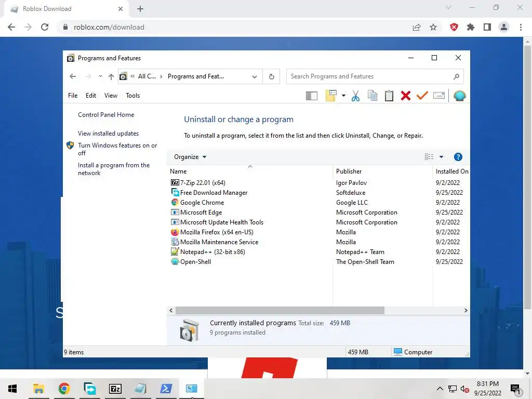
Task: Click the share page icon in Chrome
Action: pos(417,27)
